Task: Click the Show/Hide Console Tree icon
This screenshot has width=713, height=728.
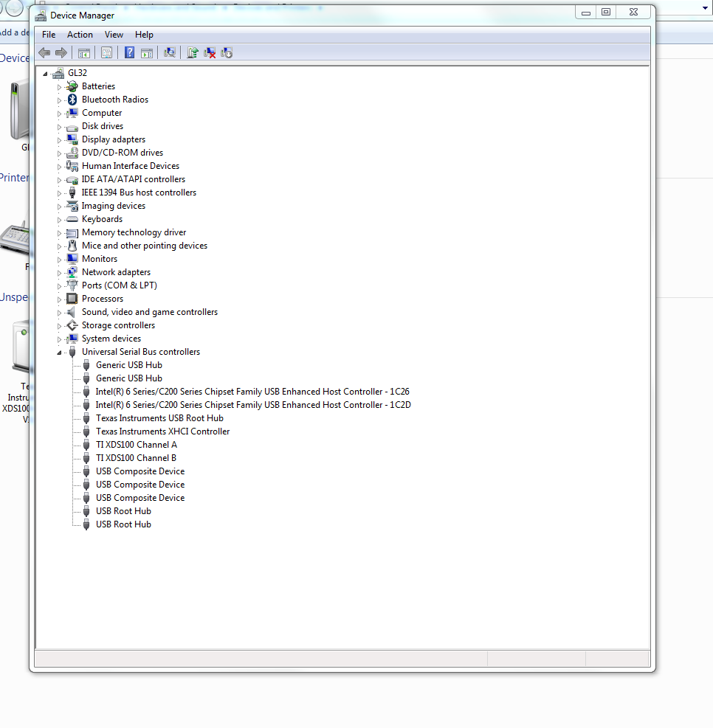Action: 84,53
